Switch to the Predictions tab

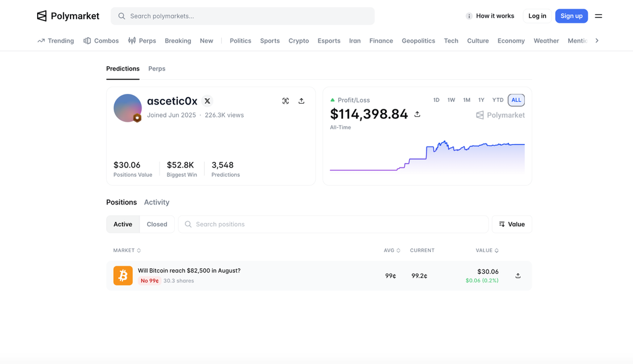123,69
